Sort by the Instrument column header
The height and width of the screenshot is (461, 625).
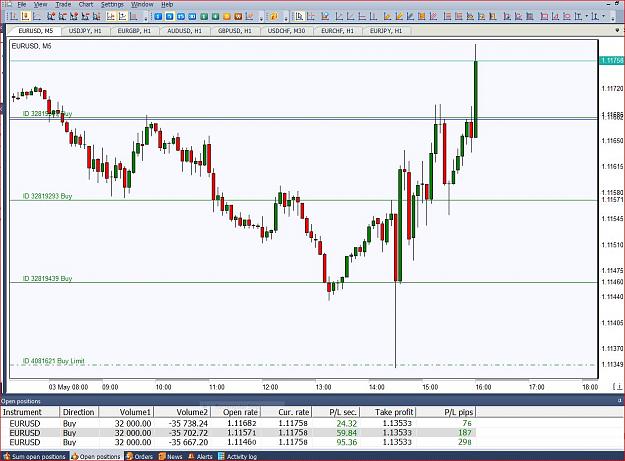pos(30,412)
